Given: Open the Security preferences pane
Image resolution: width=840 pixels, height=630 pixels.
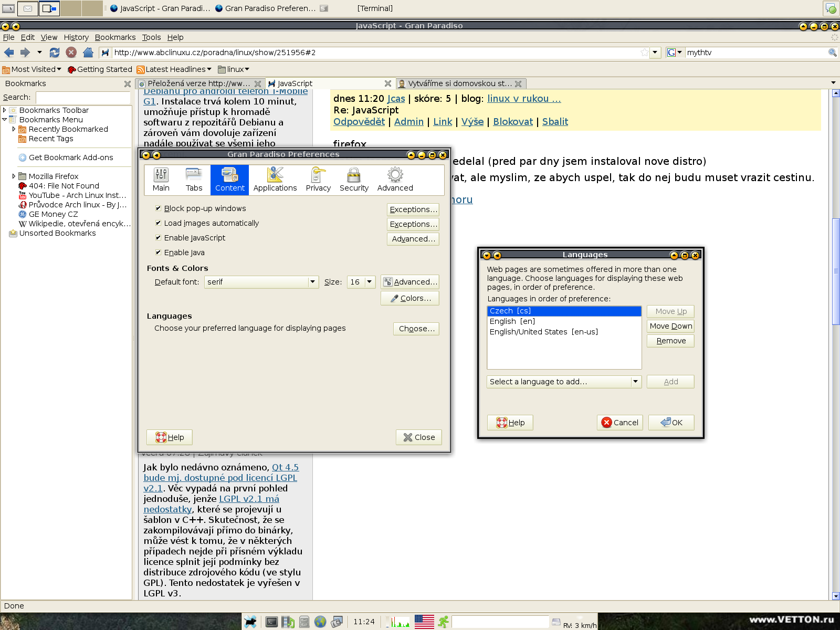Looking at the screenshot, I should tap(354, 180).
